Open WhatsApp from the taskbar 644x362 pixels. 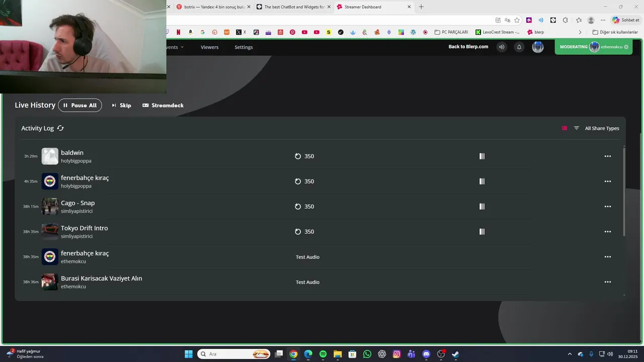367,354
